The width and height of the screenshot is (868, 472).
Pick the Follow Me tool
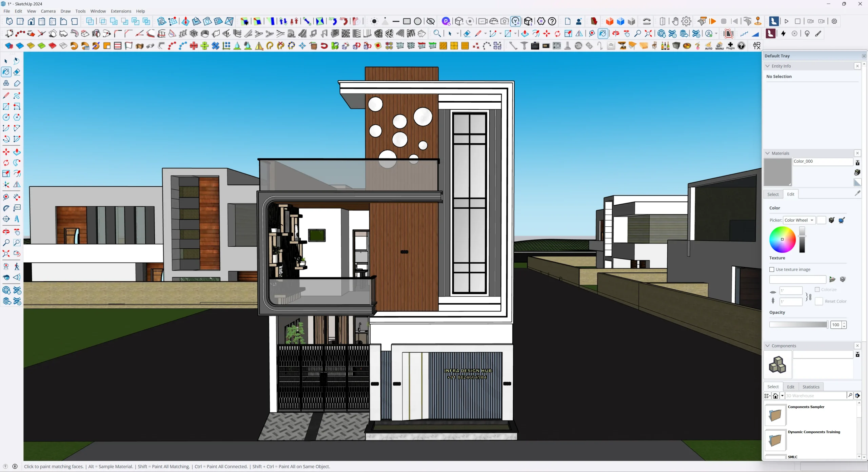[x=17, y=163]
